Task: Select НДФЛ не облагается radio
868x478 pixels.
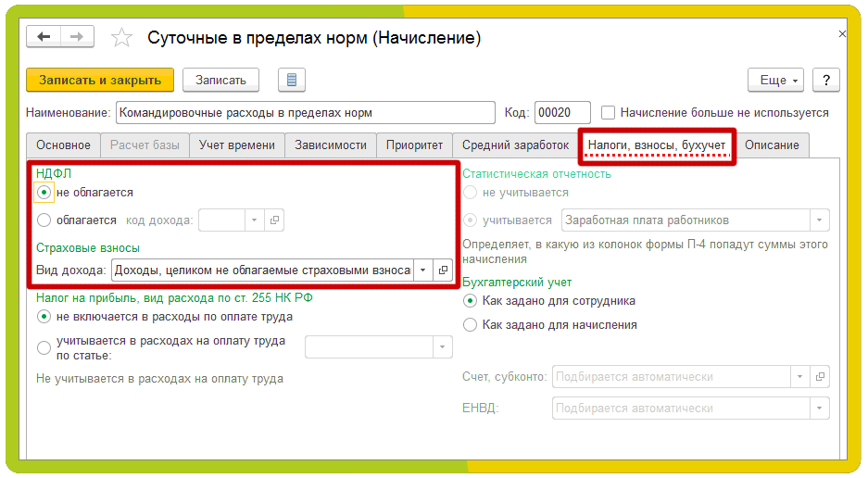Action: pyautogui.click(x=44, y=193)
